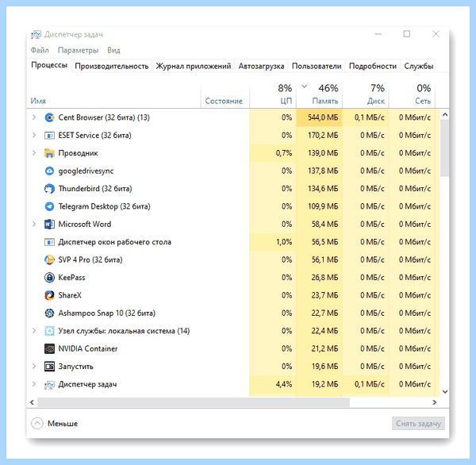Switch to the Службы tab

click(418, 66)
